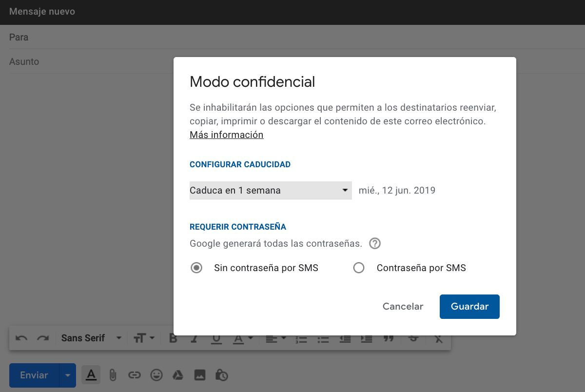Image resolution: width=585 pixels, height=392 pixels.
Task: Click the Cancelar button
Action: click(x=403, y=306)
